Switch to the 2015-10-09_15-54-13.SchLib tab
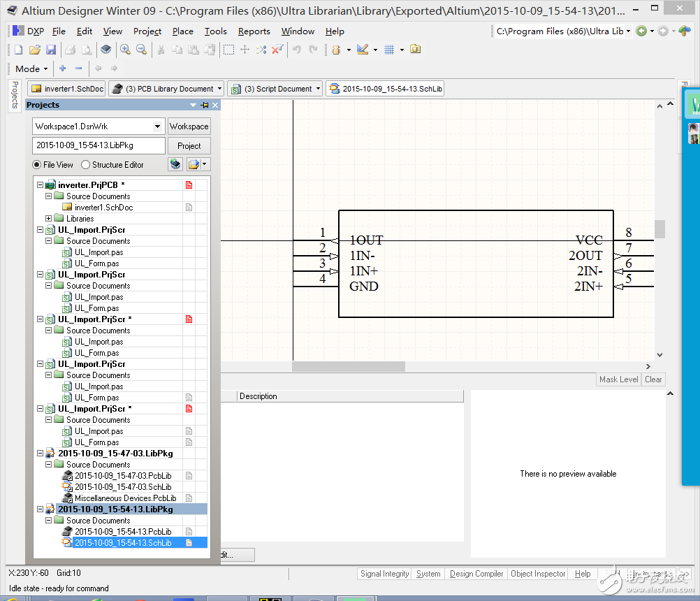This screenshot has width=700, height=601. 385,89
